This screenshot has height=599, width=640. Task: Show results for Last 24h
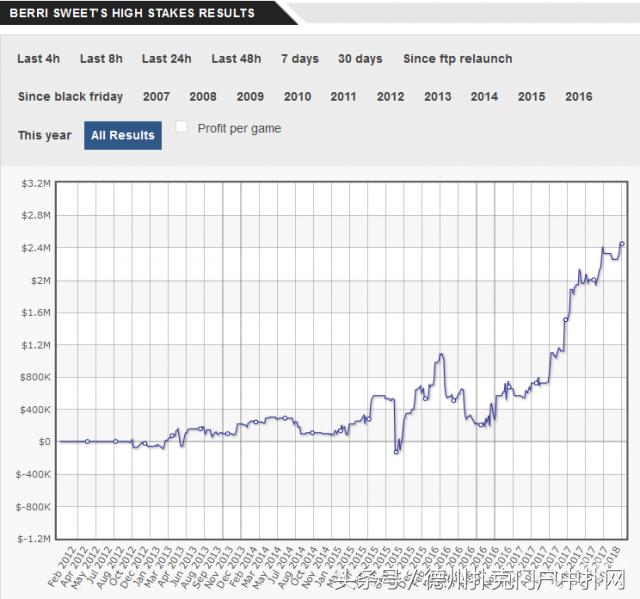[167, 59]
